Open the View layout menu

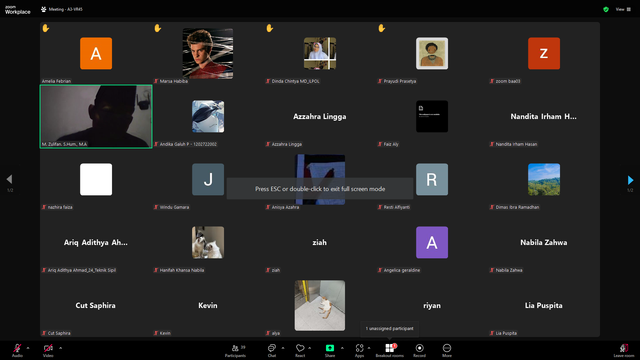pos(623,9)
